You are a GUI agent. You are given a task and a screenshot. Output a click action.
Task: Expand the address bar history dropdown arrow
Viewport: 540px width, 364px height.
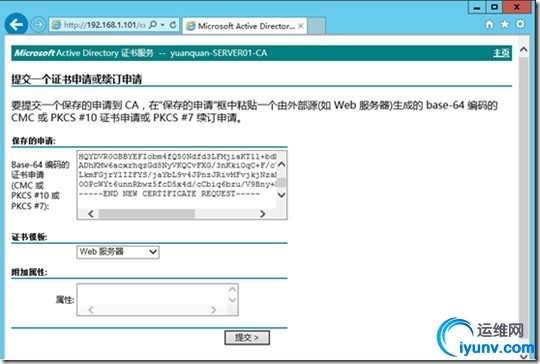pos(163,25)
